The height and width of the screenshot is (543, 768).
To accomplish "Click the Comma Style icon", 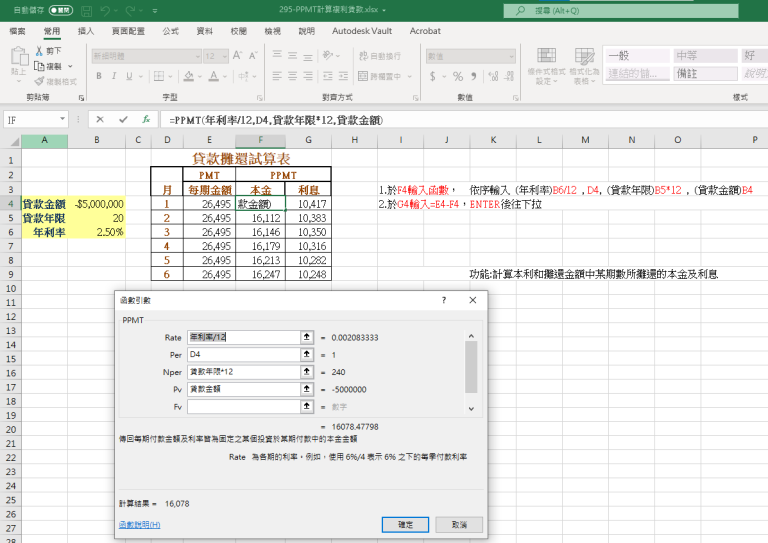I will click(x=474, y=76).
